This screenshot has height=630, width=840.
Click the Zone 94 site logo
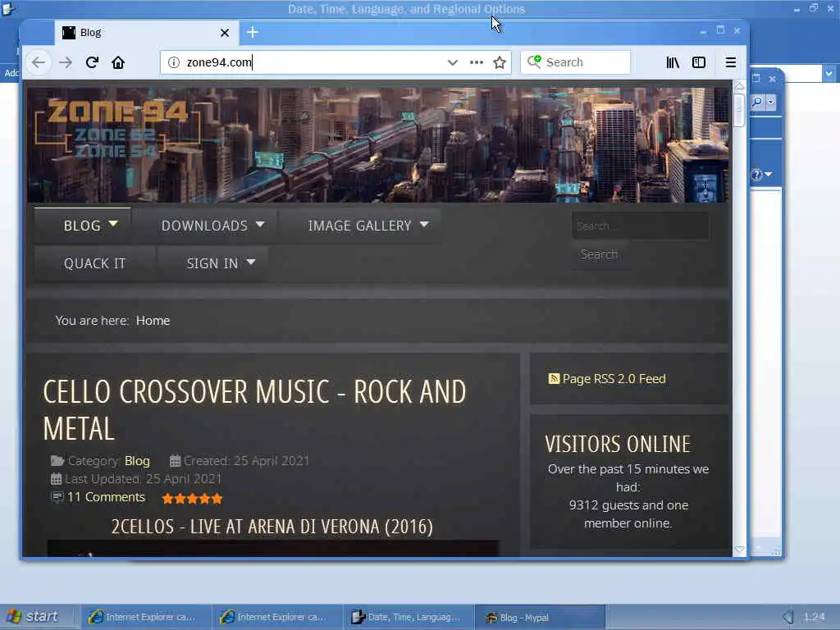[x=116, y=128]
